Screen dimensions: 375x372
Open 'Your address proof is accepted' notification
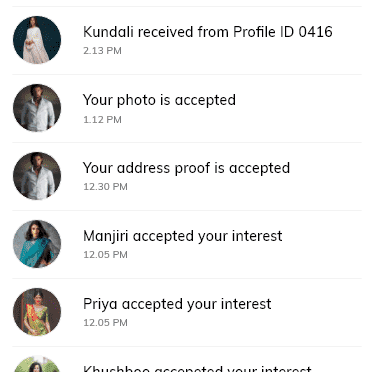pos(187,176)
